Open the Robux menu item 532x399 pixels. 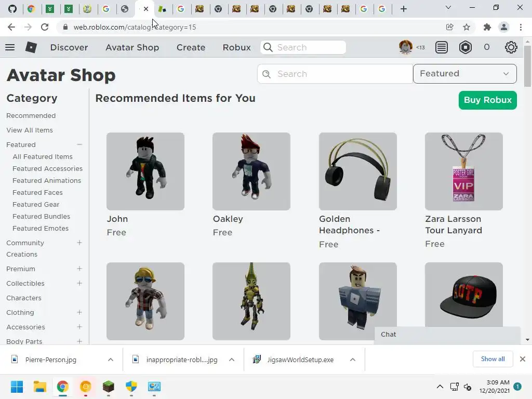pyautogui.click(x=236, y=47)
